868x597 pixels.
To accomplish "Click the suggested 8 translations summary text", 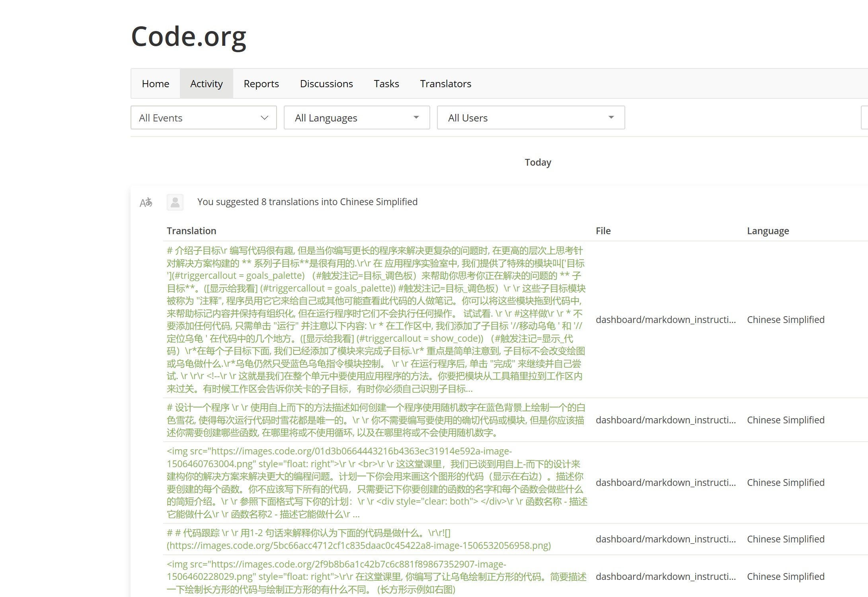I will tap(307, 202).
